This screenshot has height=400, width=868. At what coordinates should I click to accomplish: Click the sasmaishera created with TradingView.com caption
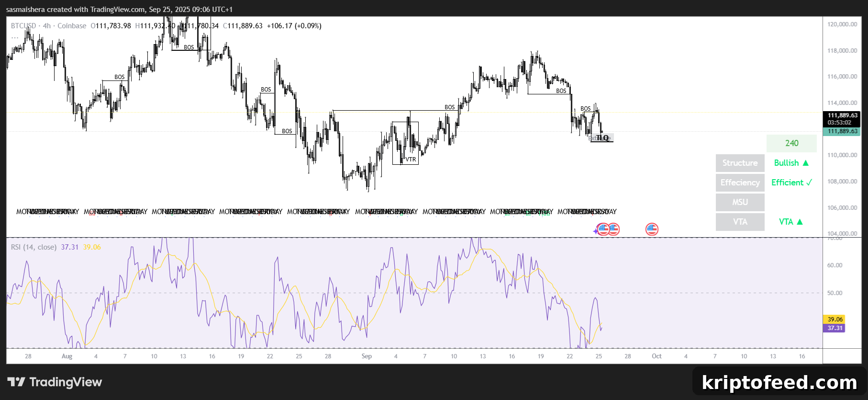[x=119, y=10]
